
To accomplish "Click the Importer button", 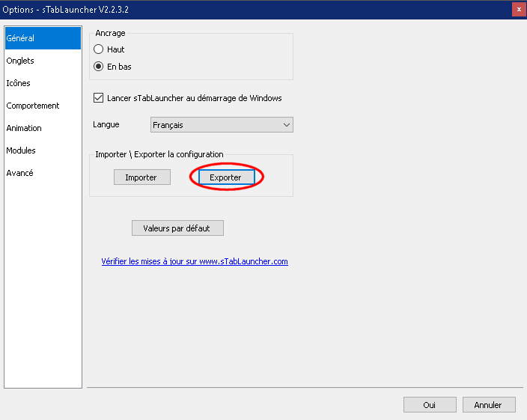I will (142, 177).
